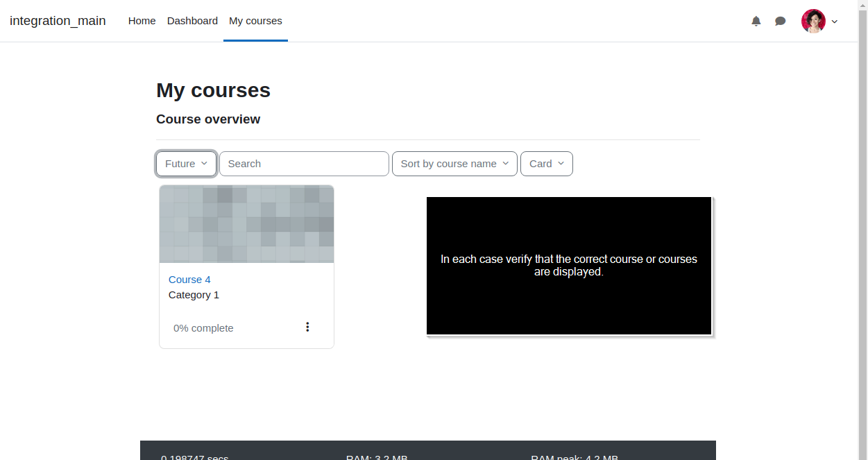
Task: Expand the user menu chevron
Action: pyautogui.click(x=835, y=22)
